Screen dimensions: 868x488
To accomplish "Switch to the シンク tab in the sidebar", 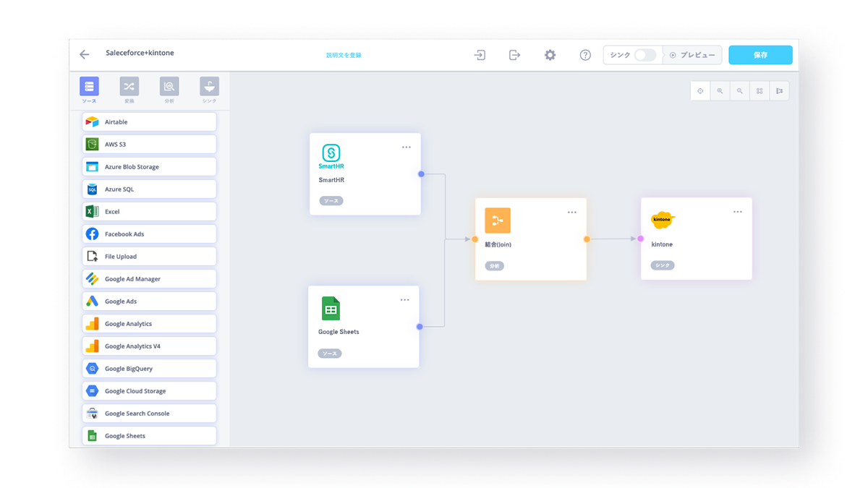I will (209, 90).
